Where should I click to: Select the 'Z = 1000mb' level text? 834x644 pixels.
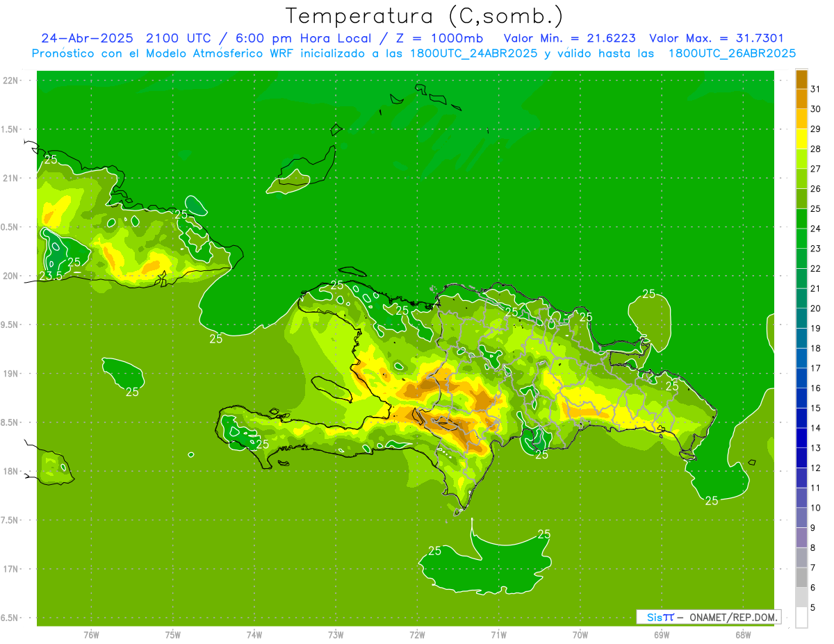[439, 38]
